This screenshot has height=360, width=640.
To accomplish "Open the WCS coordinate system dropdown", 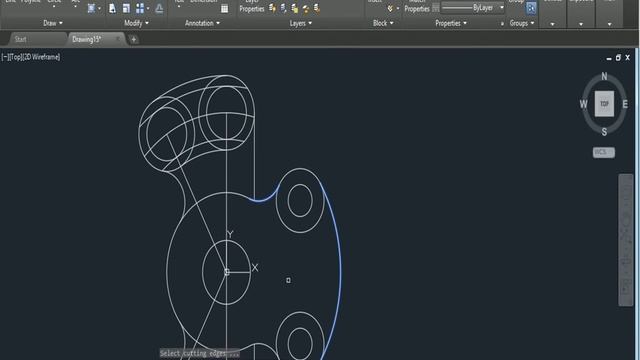I will (x=604, y=152).
